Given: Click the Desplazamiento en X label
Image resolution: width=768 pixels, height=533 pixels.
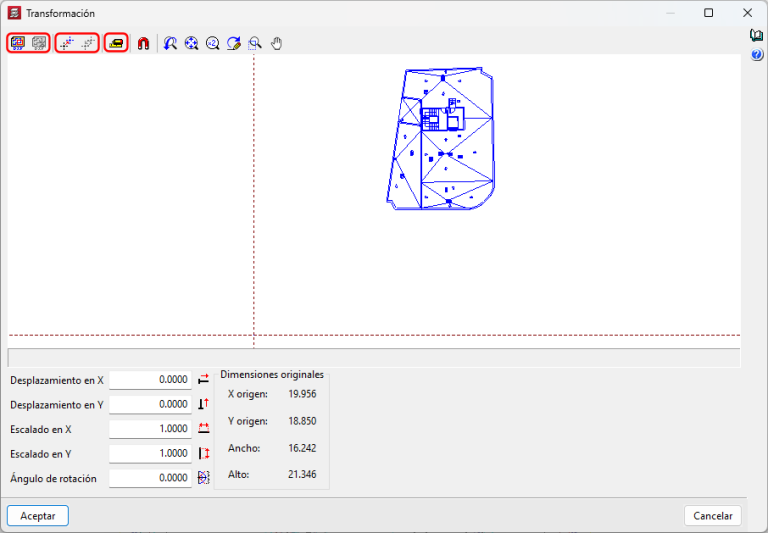Looking at the screenshot, I should point(57,381).
